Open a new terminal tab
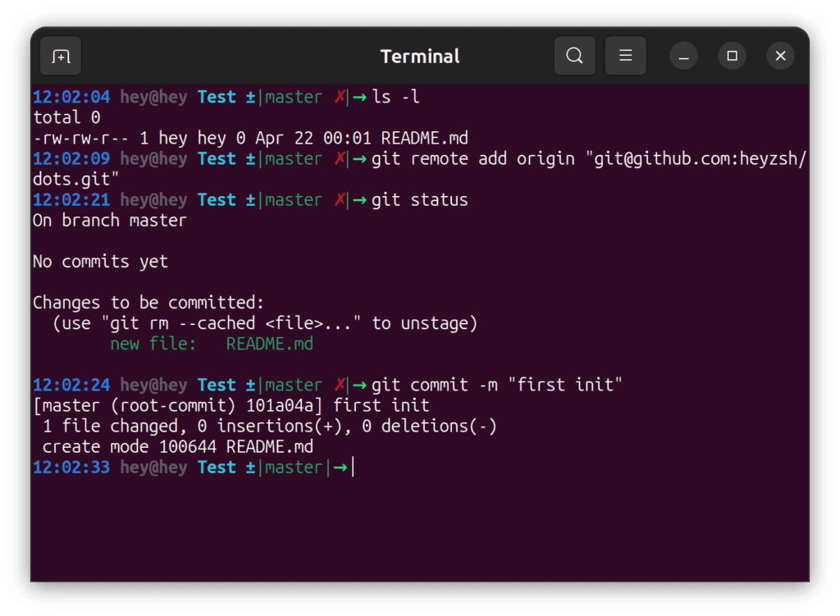Viewport: 840px width, 616px height. (x=60, y=55)
